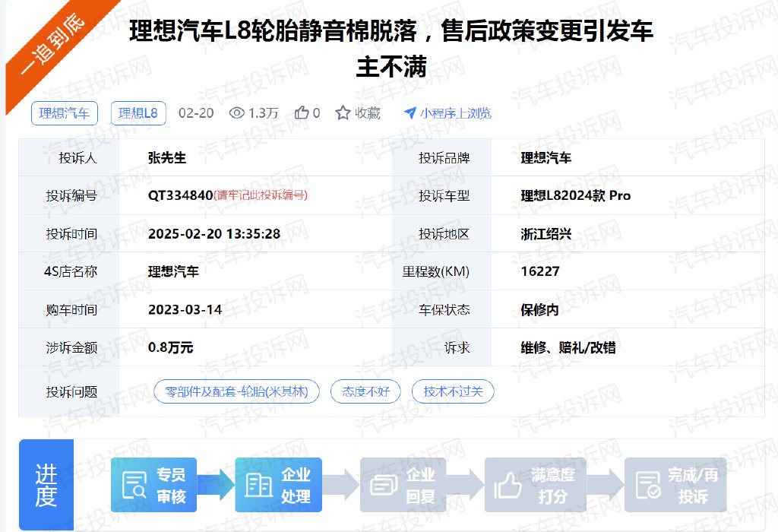This screenshot has height=532, width=778.
Task: Click the 02-20 post date
Action: click(x=196, y=113)
